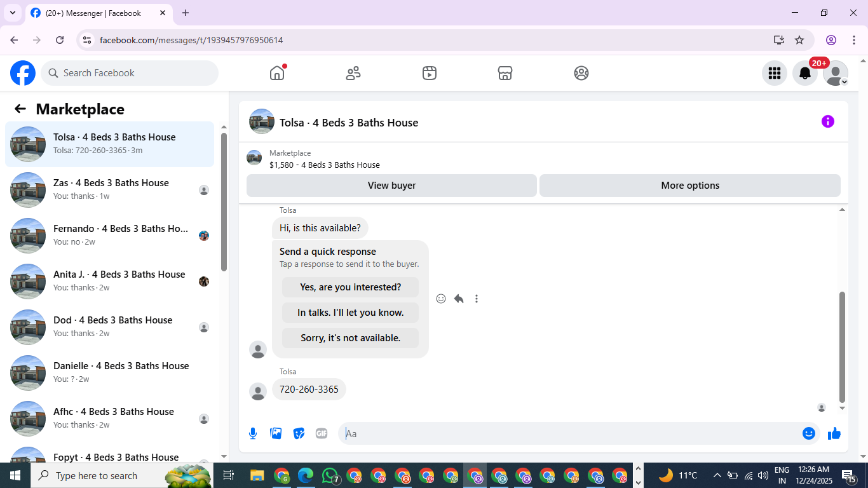Click the site info icon in address bar
This screenshot has height=488, width=868.
(87, 40)
